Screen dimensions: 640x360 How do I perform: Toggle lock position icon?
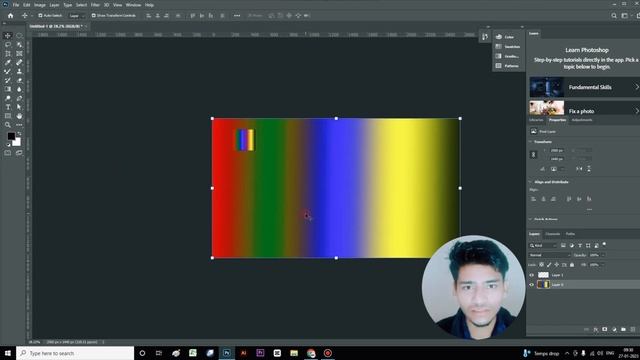click(556, 265)
